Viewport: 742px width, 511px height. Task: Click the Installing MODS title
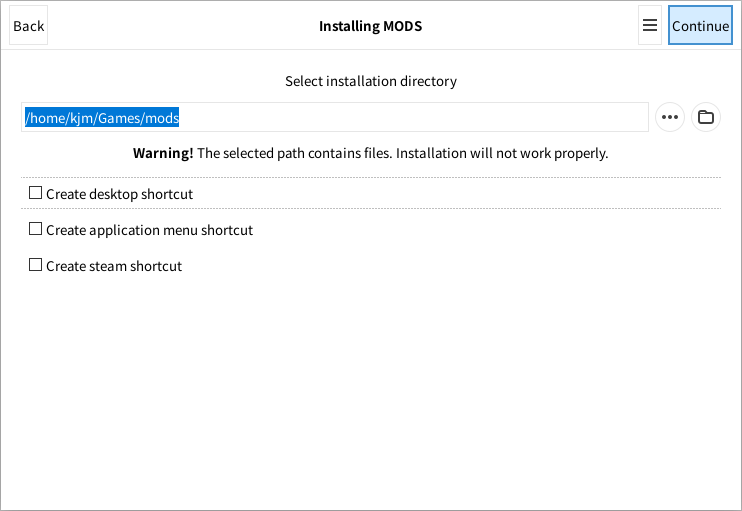click(371, 26)
